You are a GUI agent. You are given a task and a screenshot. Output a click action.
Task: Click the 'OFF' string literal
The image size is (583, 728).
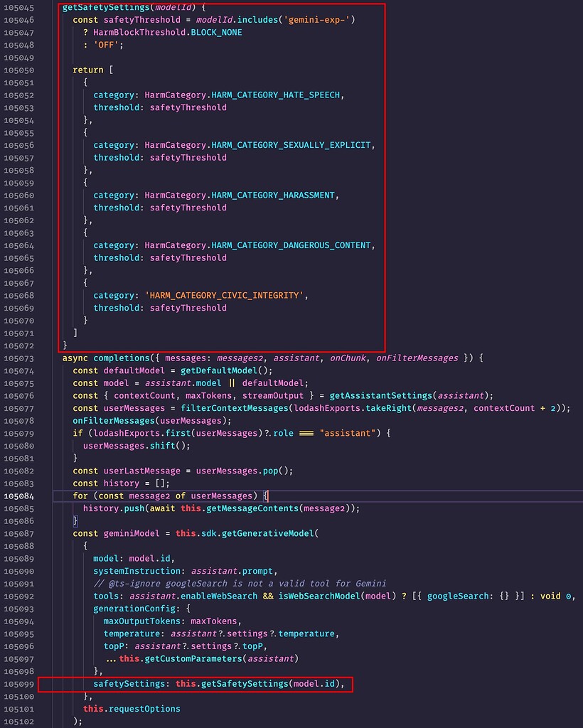pos(106,45)
